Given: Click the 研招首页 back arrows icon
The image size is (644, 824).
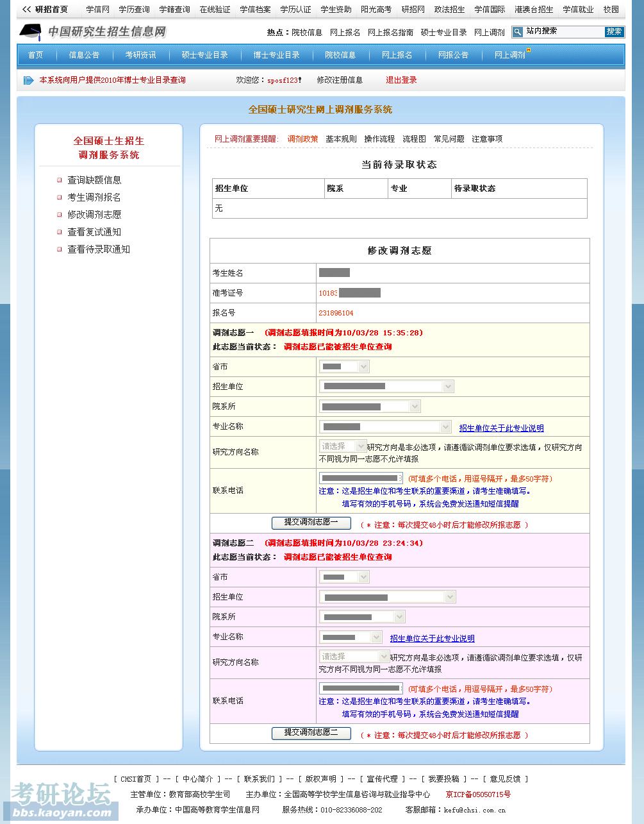Looking at the screenshot, I should [x=26, y=10].
